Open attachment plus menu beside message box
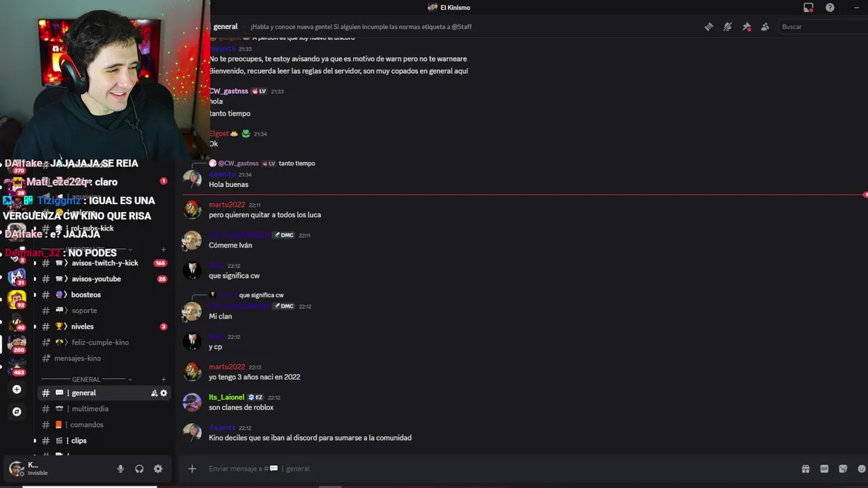 click(x=192, y=468)
